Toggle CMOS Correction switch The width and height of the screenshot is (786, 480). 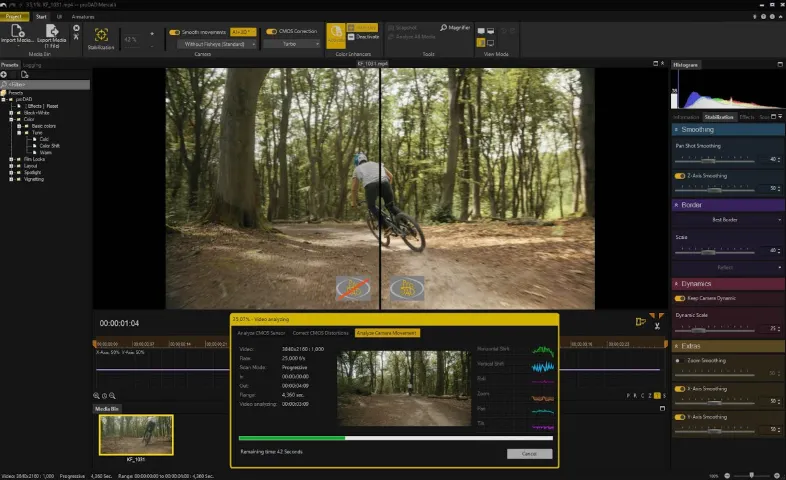coord(271,32)
